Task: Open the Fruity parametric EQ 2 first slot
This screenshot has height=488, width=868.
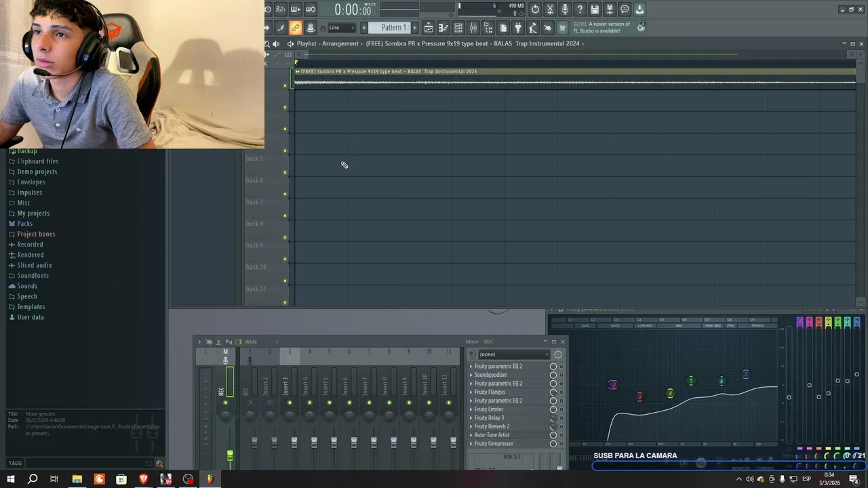Action: tap(498, 367)
